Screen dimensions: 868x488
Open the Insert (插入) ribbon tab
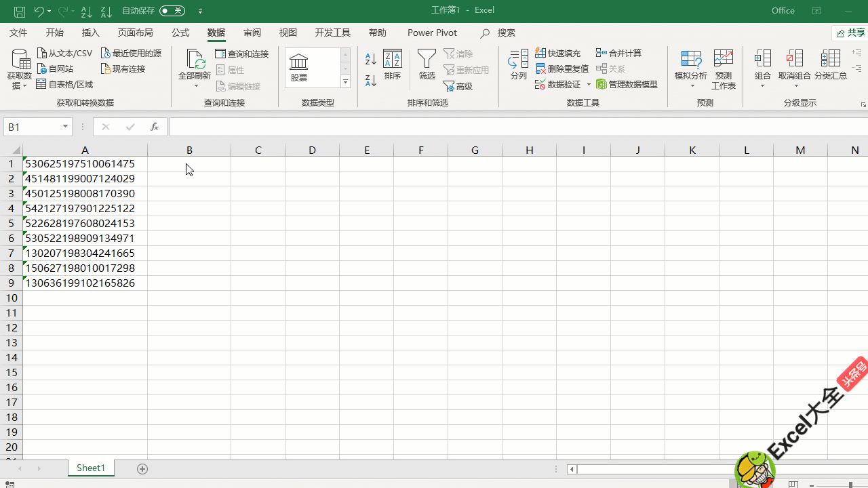90,33
